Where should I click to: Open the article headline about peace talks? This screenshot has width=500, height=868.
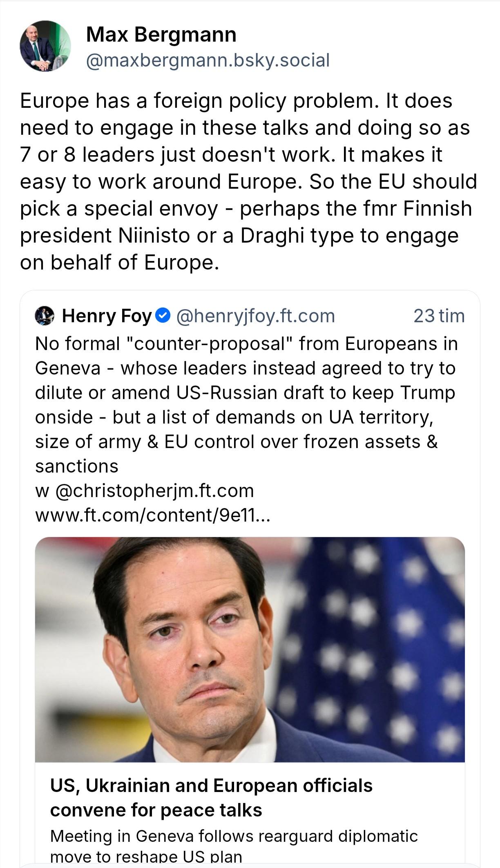point(211,797)
